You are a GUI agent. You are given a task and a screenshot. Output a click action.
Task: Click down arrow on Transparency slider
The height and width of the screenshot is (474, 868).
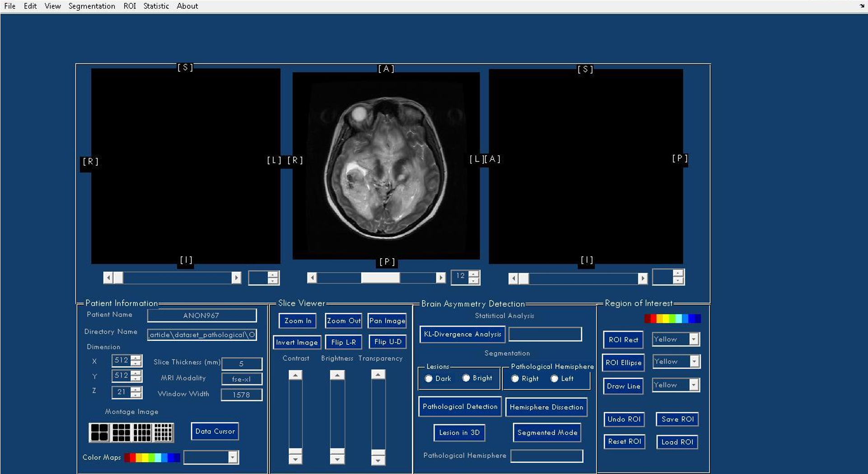pyautogui.click(x=378, y=460)
